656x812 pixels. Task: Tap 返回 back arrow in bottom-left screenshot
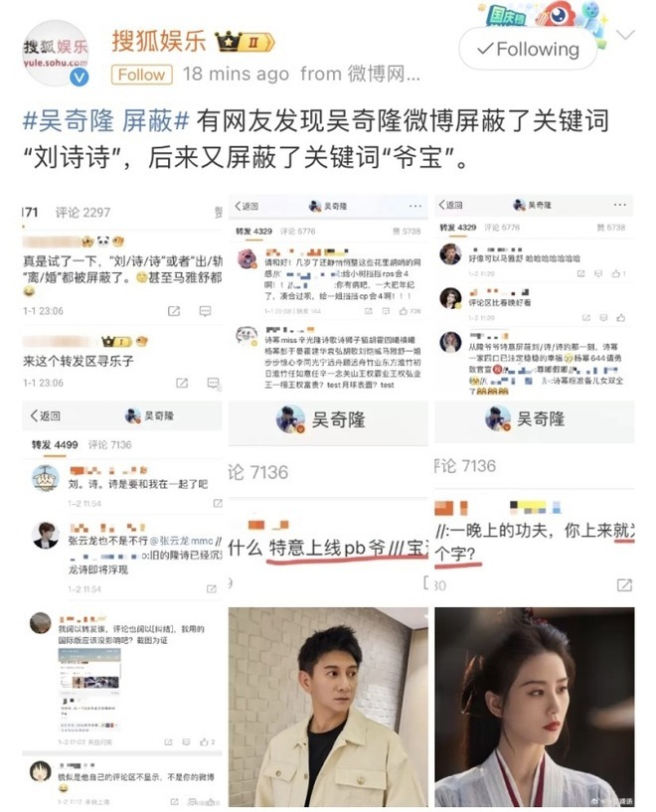(45, 415)
